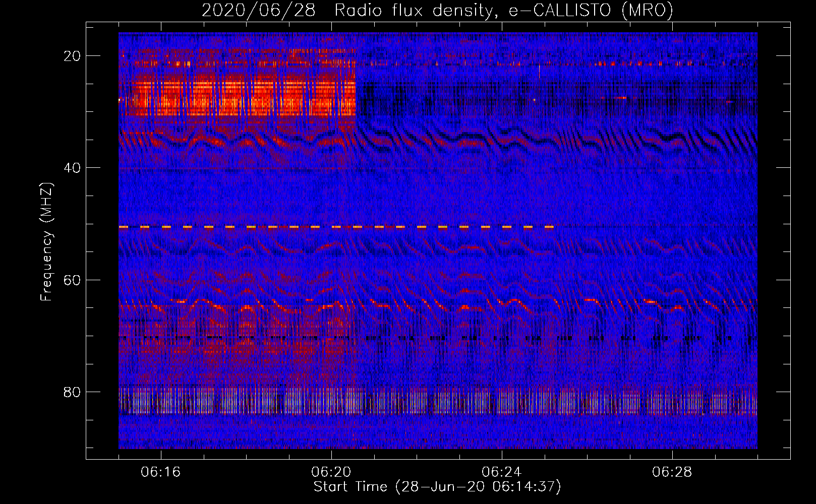Click the plot title 'Radio flux density, e-CALLISTO (MRO)'
The image size is (816, 504).
point(503,11)
